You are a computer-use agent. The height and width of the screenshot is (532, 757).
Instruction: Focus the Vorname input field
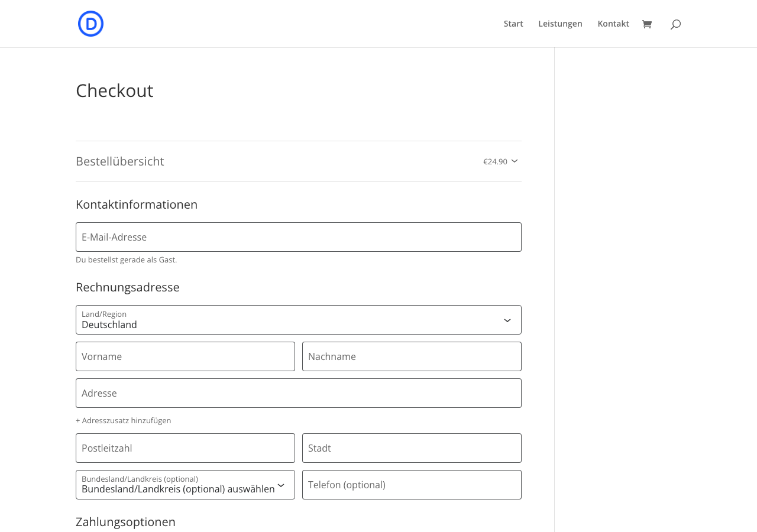click(185, 356)
